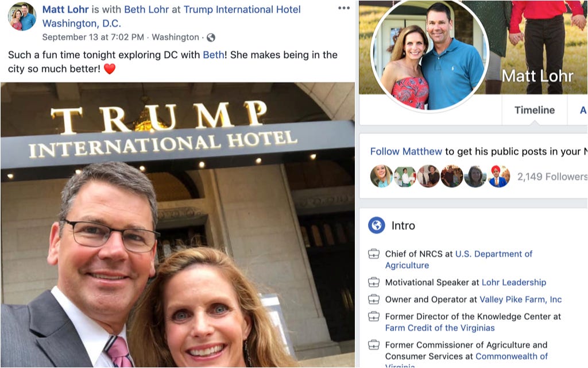588x368 pixels.
Task: Open Farm Credit of the Virginias link
Action: (440, 328)
